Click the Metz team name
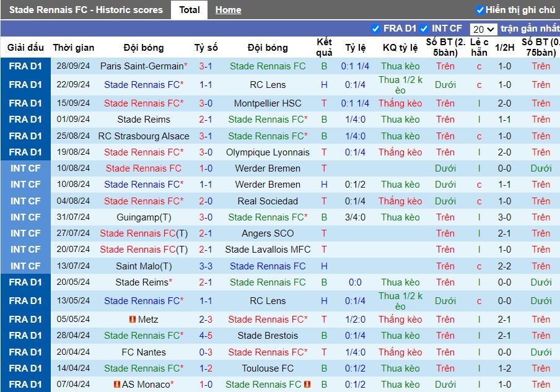560x392 pixels. click(x=148, y=319)
